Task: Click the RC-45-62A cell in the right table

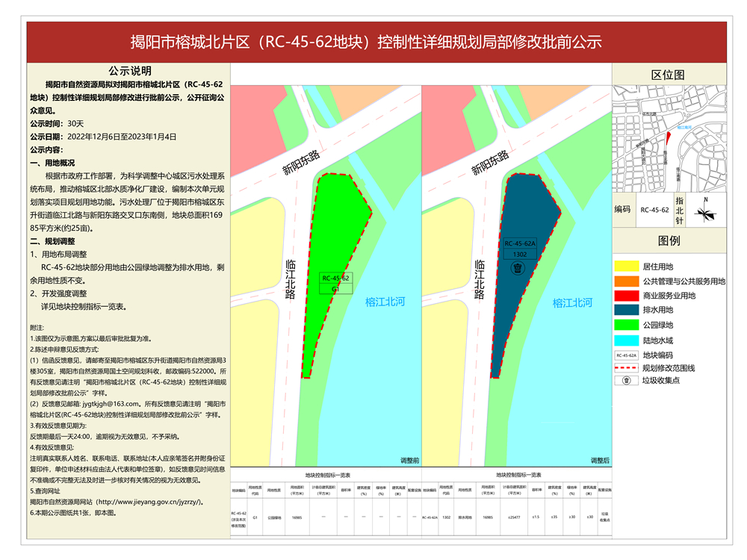Action: pyautogui.click(x=430, y=517)
